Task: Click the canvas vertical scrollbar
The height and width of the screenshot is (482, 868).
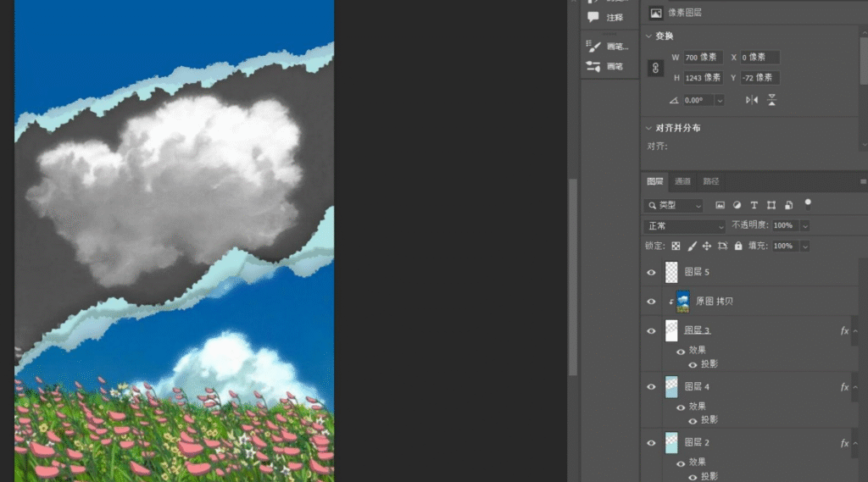Action: coord(573,277)
